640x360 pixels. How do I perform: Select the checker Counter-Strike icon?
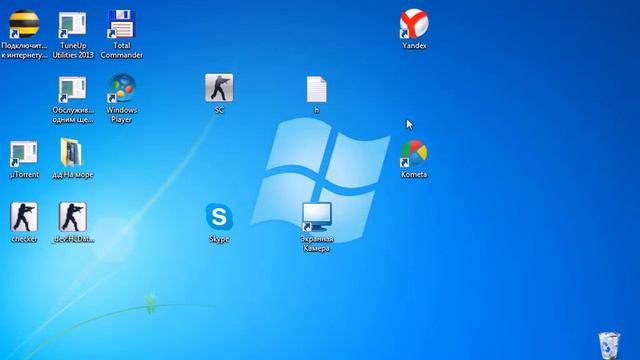pos(24,217)
